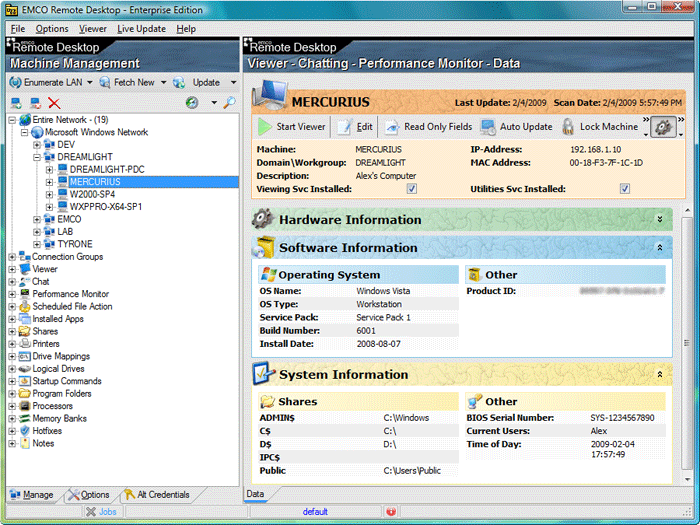
Task: Click scroll up arrow of data panel
Action: pos(687,210)
